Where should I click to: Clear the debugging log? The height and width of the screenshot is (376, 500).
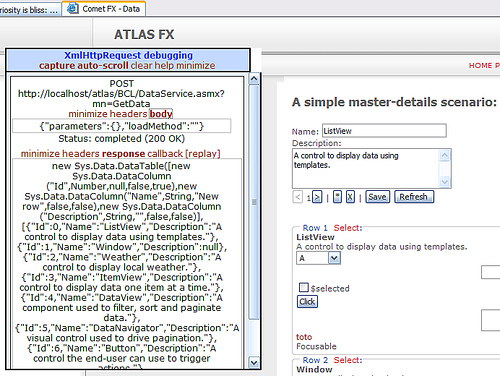(141, 65)
